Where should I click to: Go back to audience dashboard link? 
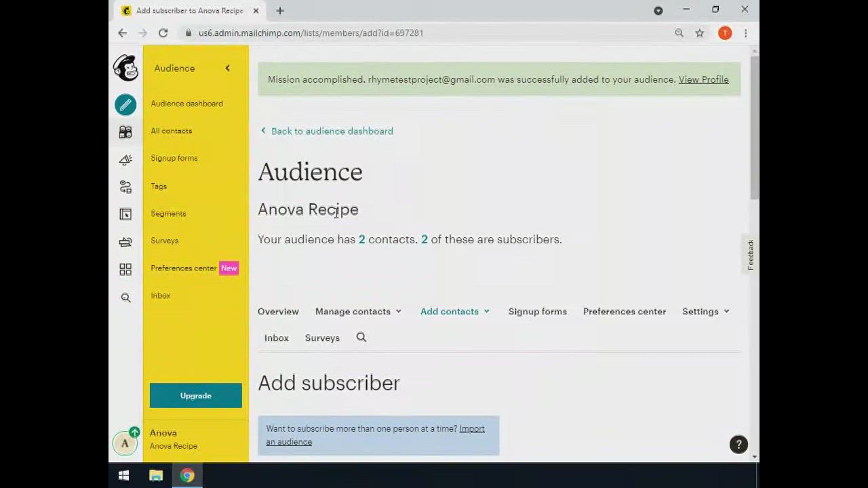327,131
